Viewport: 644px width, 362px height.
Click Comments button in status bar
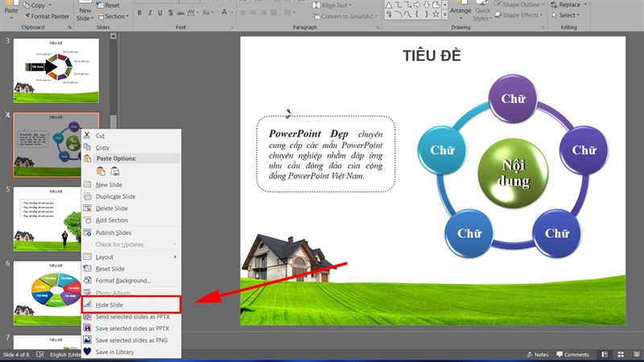(x=573, y=355)
